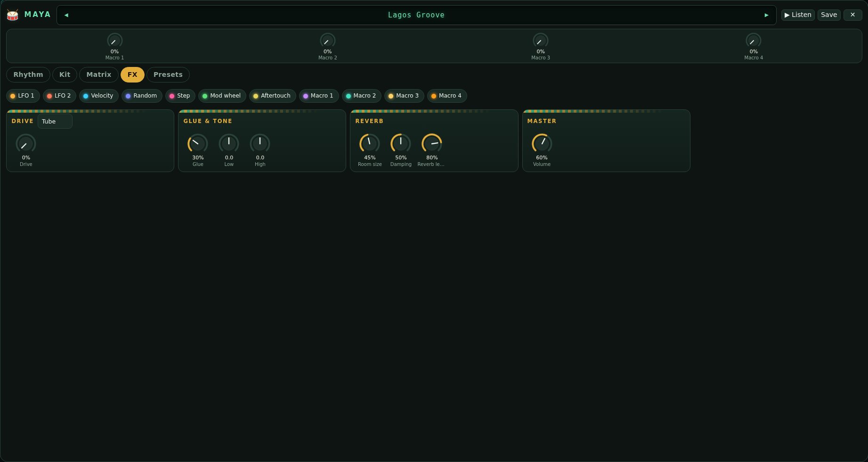Select Step modulation source chip
Screen dimensions: 868x462
pyautogui.click(x=180, y=96)
